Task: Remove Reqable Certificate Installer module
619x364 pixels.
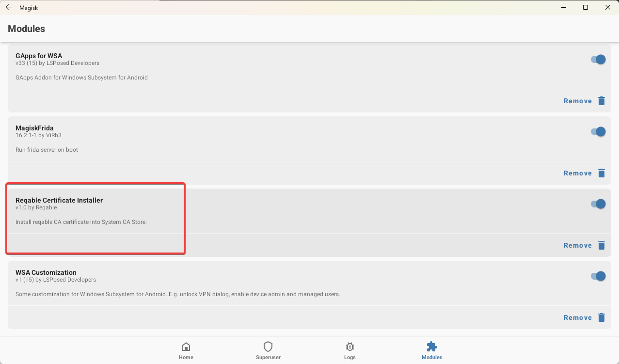Action: tap(578, 245)
